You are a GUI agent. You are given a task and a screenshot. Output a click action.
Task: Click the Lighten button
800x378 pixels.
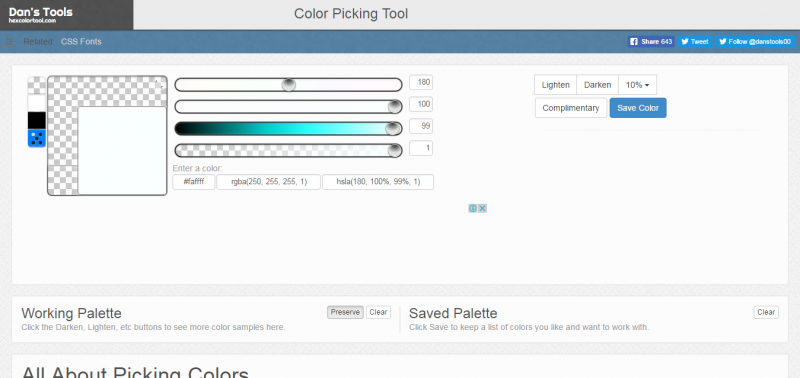tap(556, 85)
